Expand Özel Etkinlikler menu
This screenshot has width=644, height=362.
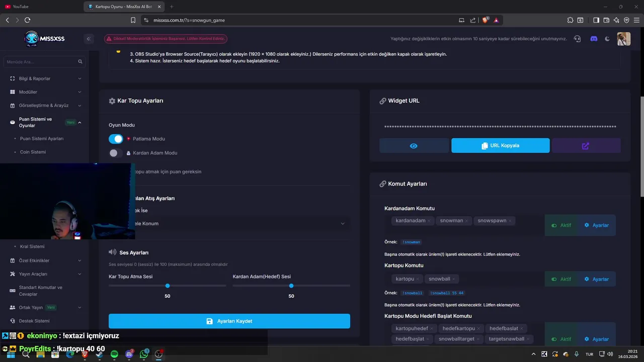(46, 260)
